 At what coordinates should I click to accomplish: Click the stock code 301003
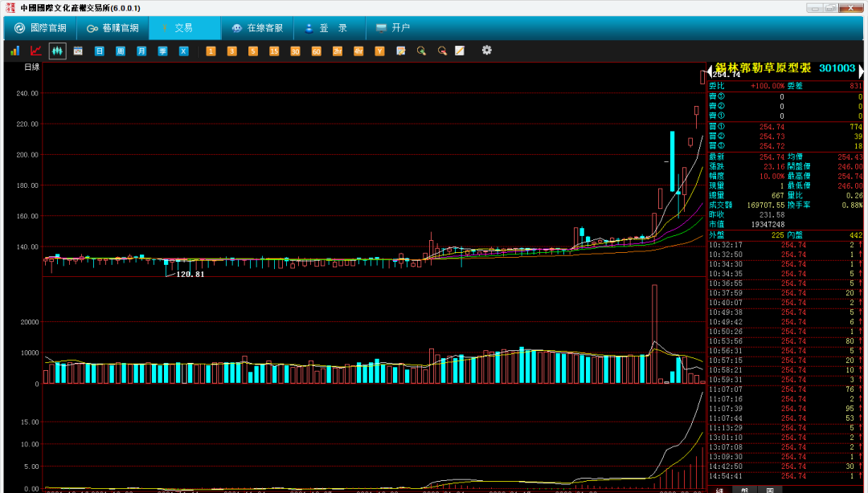point(837,68)
